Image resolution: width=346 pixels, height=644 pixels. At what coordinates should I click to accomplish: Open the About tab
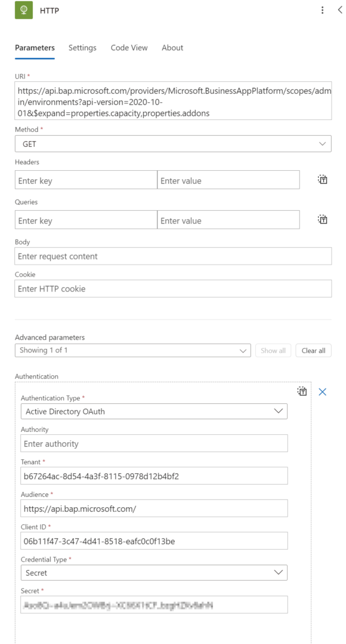click(x=172, y=48)
